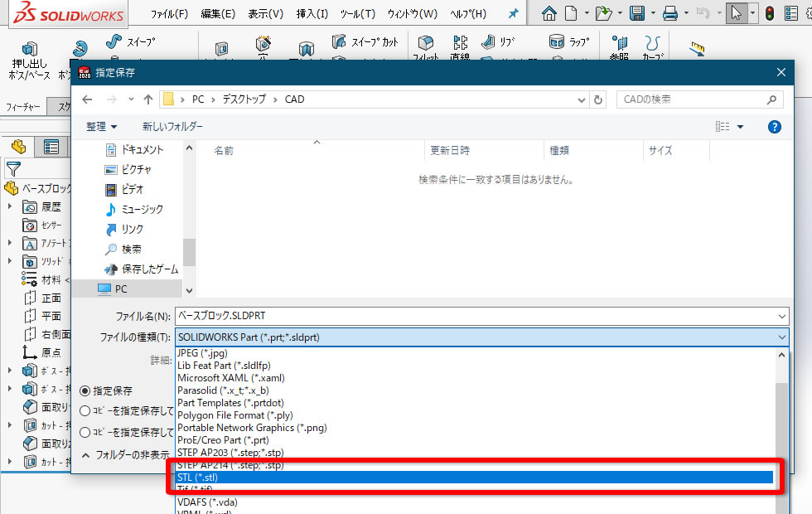Viewport: 812px width, 514px height.
Task: Select second コピーを指定保存して radio option
Action: pos(85,432)
